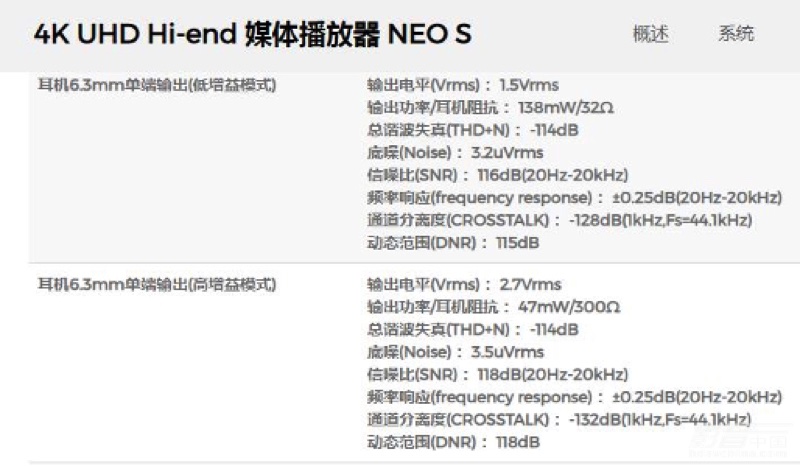Click the DNR 118dB line
The height and width of the screenshot is (466, 800).
pos(453,442)
